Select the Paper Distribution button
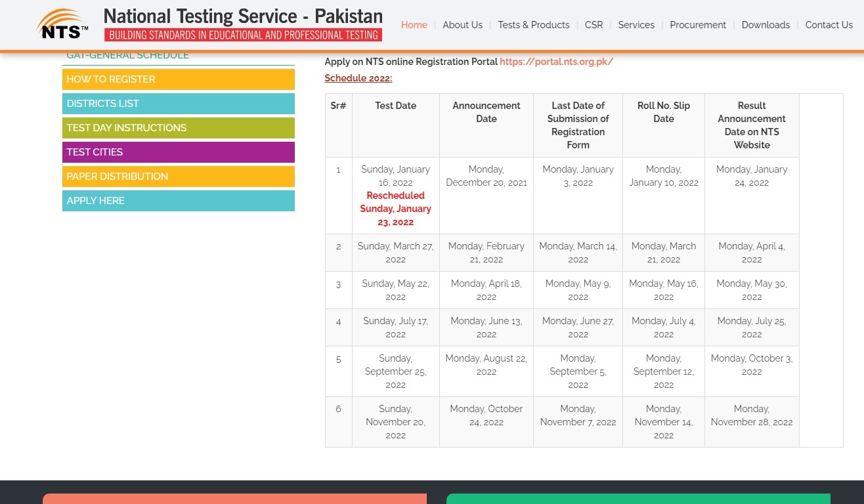Viewport: 864px width, 504px height. 178,177
